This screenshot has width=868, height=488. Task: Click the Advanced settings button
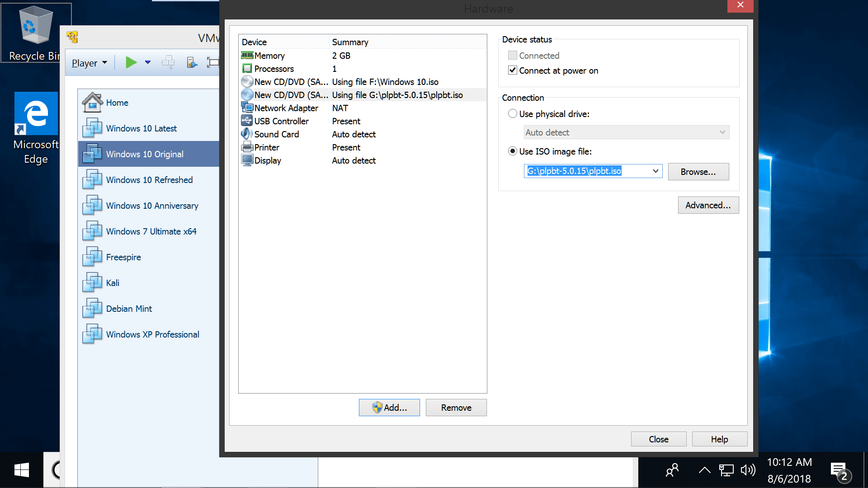click(708, 205)
